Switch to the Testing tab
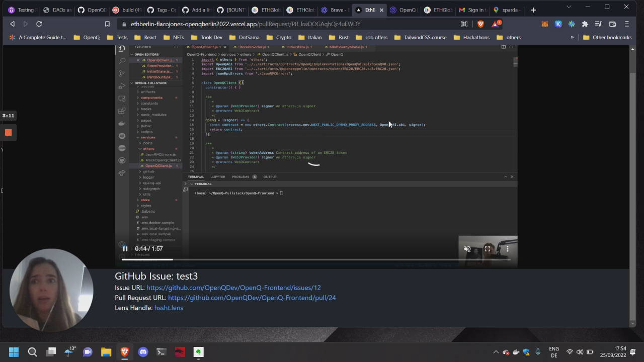644x362 pixels. click(23, 10)
